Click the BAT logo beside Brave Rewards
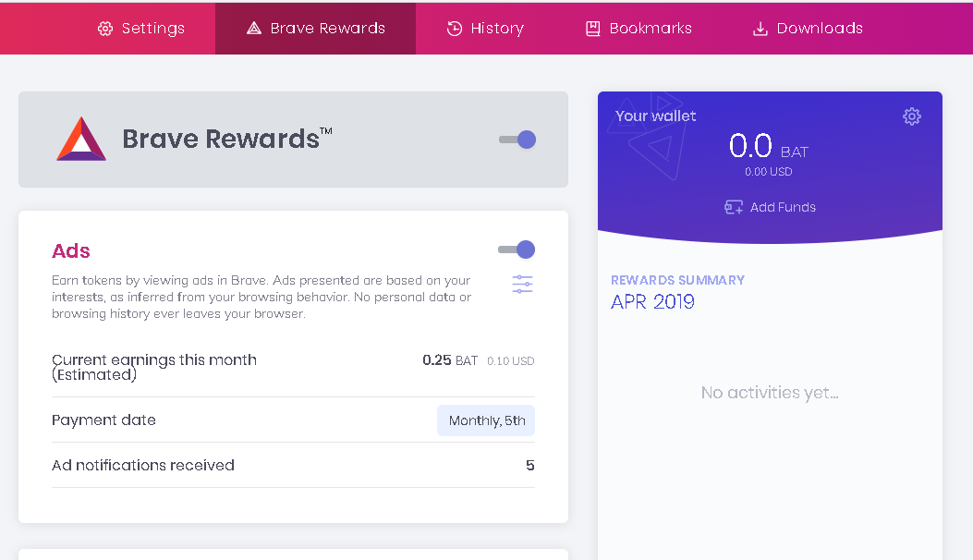The width and height of the screenshot is (973, 560). pyautogui.click(x=81, y=139)
